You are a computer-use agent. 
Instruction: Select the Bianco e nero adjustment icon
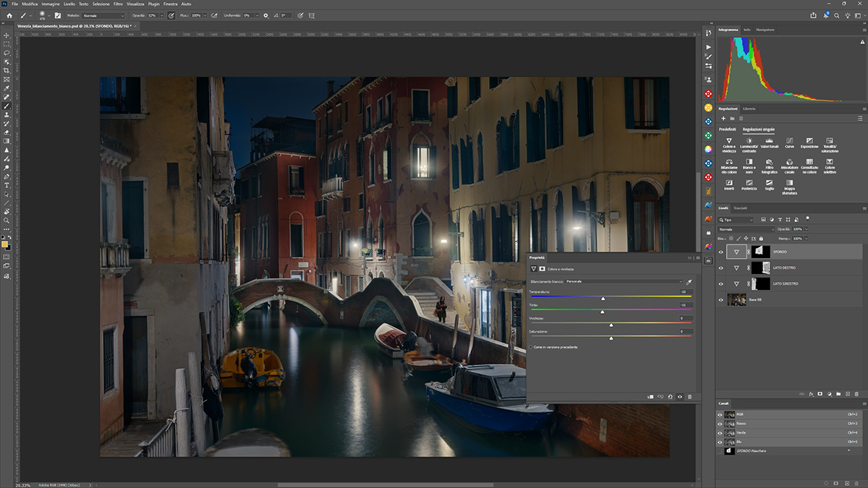[749, 162]
